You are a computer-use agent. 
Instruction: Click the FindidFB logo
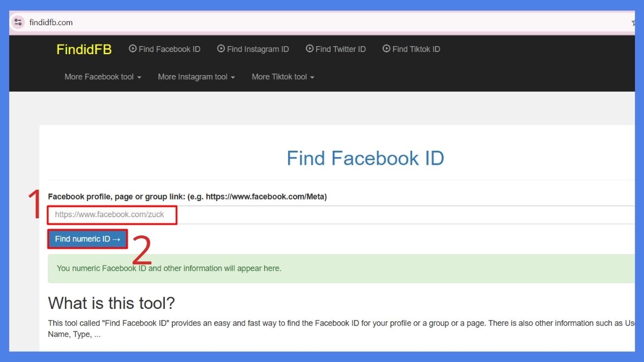[x=84, y=49]
